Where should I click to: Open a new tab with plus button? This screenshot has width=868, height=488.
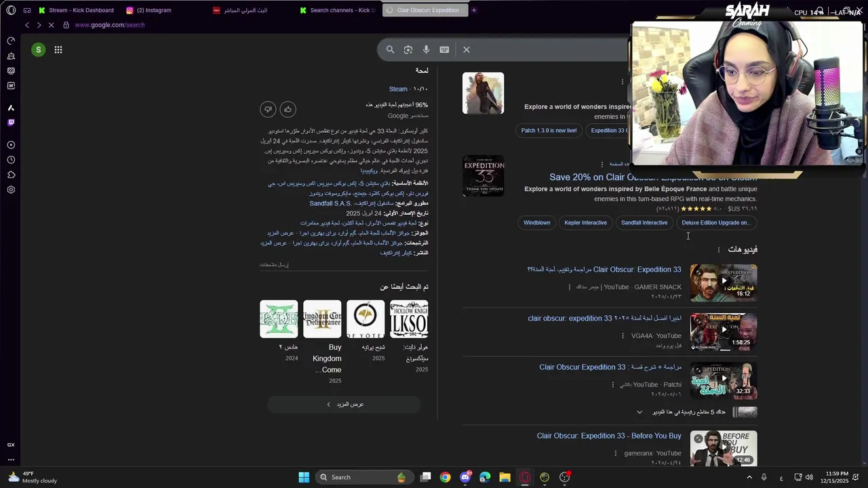pos(474,10)
